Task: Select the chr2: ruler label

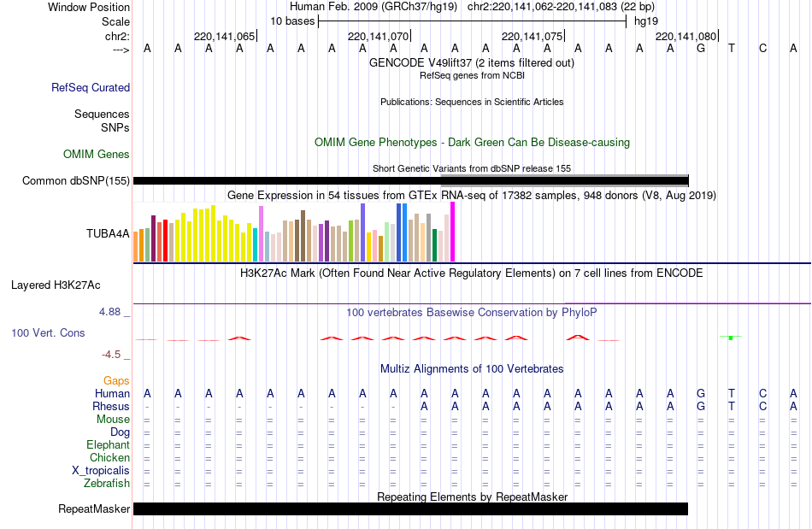Action: click(118, 36)
